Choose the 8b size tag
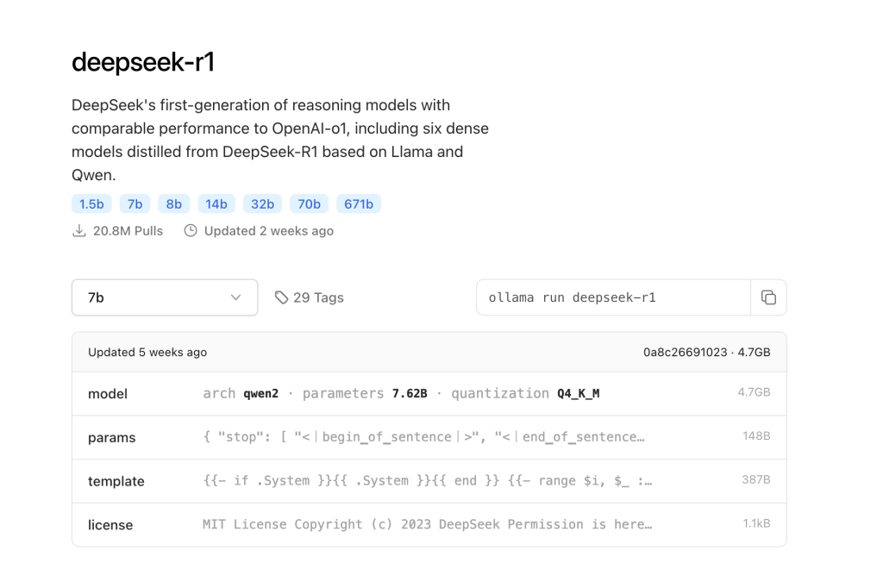Image resolution: width=883 pixels, height=588 pixels. [174, 204]
